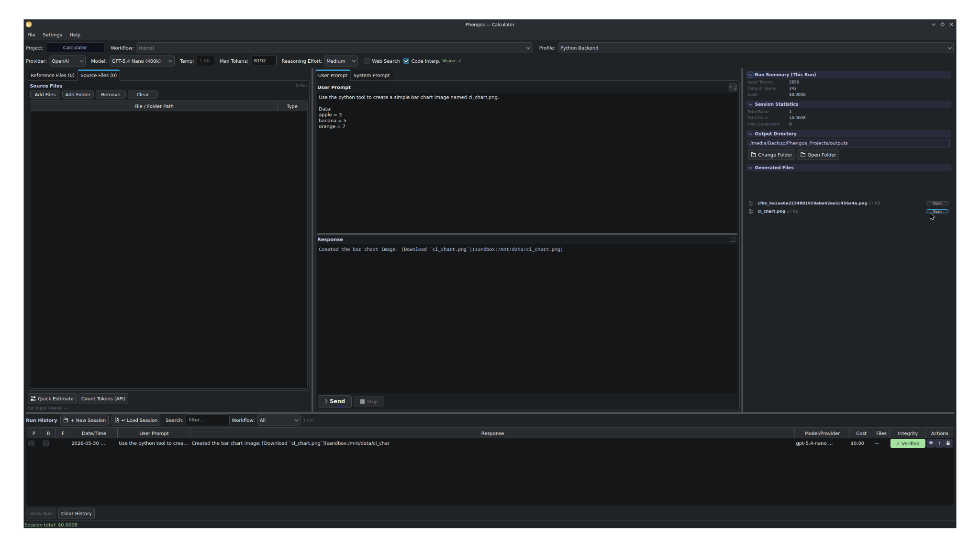Disable the Code Interp. checkbox
This screenshot has width=980, height=556.
click(406, 61)
